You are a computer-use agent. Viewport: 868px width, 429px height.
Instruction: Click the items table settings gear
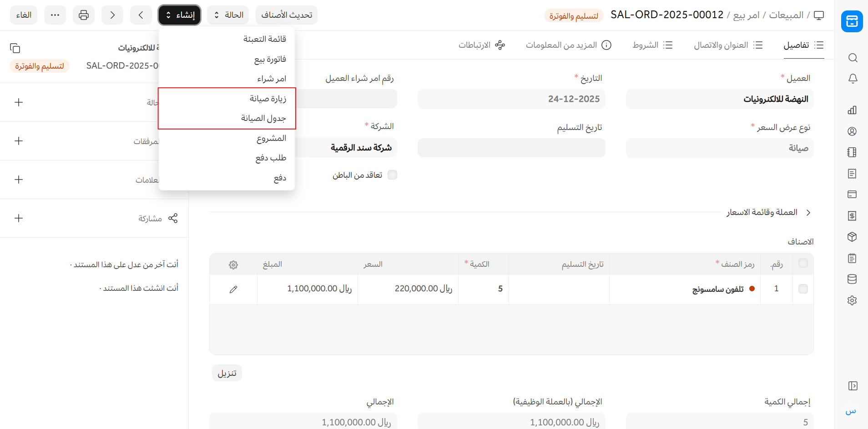coord(233,265)
